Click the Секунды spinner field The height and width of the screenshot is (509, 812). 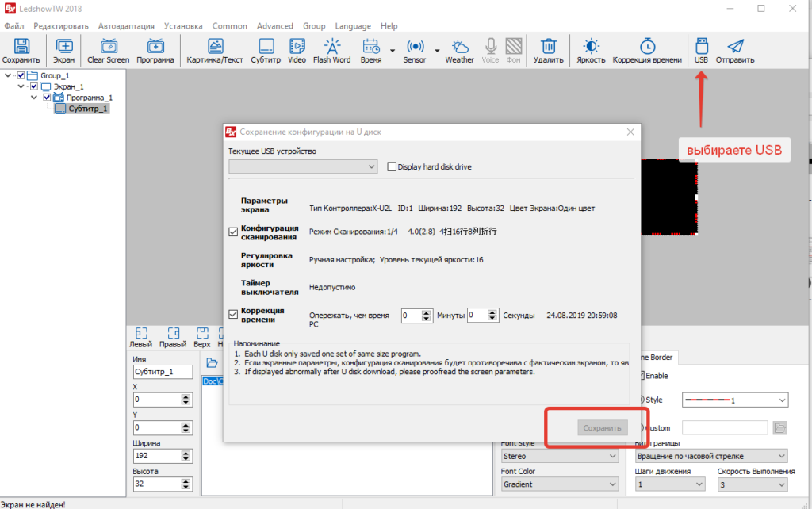pyautogui.click(x=483, y=316)
